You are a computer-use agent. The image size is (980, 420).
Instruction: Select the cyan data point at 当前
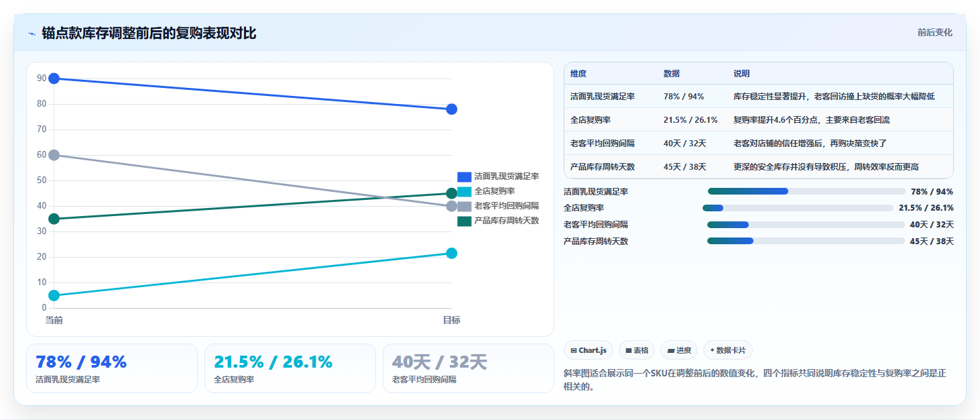click(54, 295)
